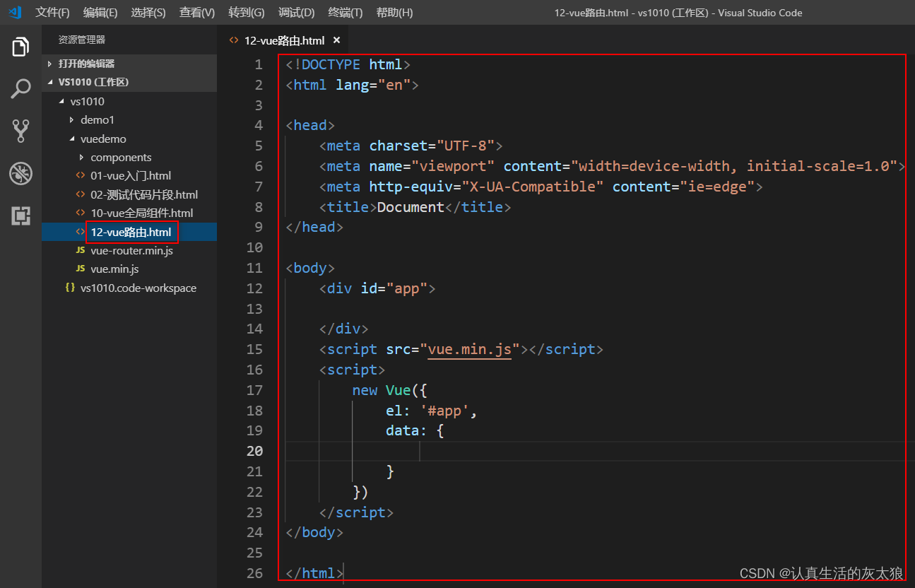
Task: Open 01-vue入门.html from the file tree
Action: [x=131, y=175]
